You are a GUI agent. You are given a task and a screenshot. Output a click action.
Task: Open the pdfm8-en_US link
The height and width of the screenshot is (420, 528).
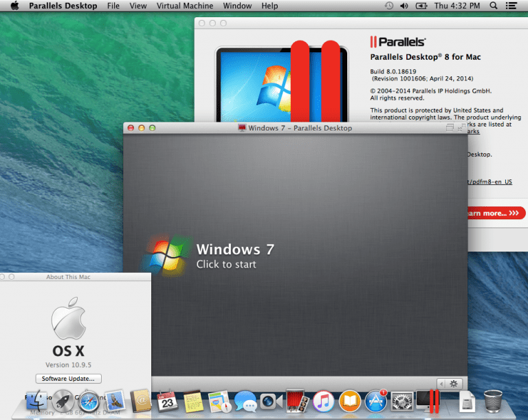(x=490, y=182)
